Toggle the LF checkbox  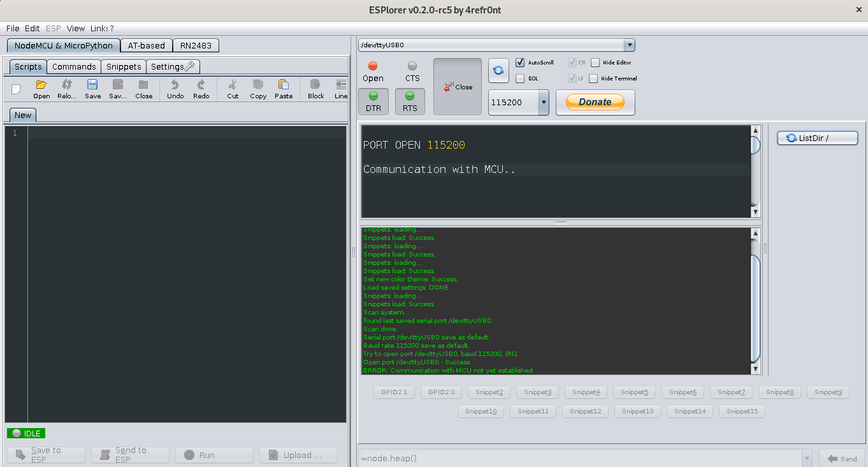tap(572, 78)
